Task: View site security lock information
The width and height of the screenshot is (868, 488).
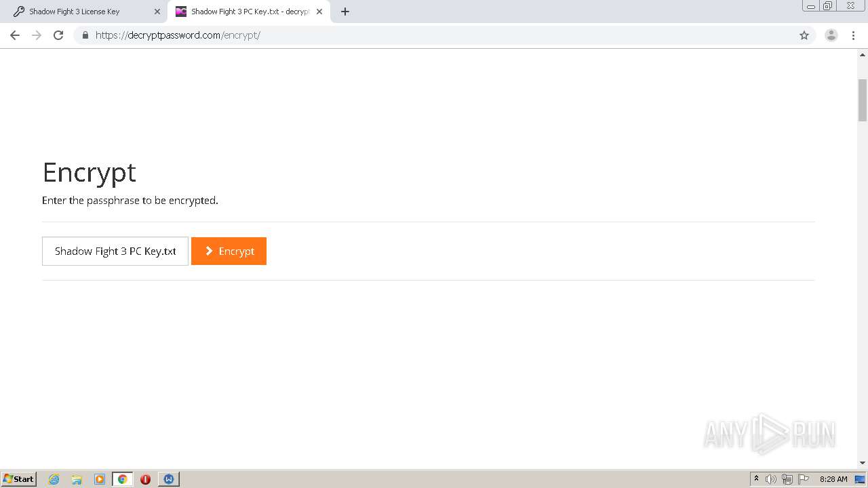Action: (85, 35)
